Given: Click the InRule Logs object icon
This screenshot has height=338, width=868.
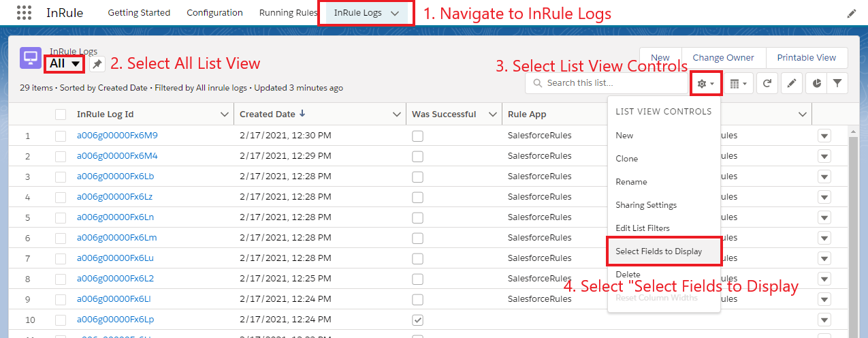Looking at the screenshot, I should click(x=31, y=59).
